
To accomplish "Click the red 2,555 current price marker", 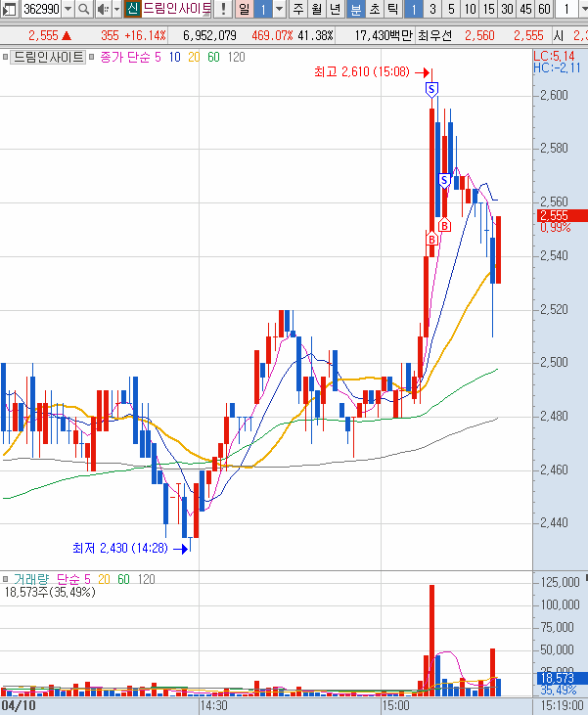I will pyautogui.click(x=560, y=215).
